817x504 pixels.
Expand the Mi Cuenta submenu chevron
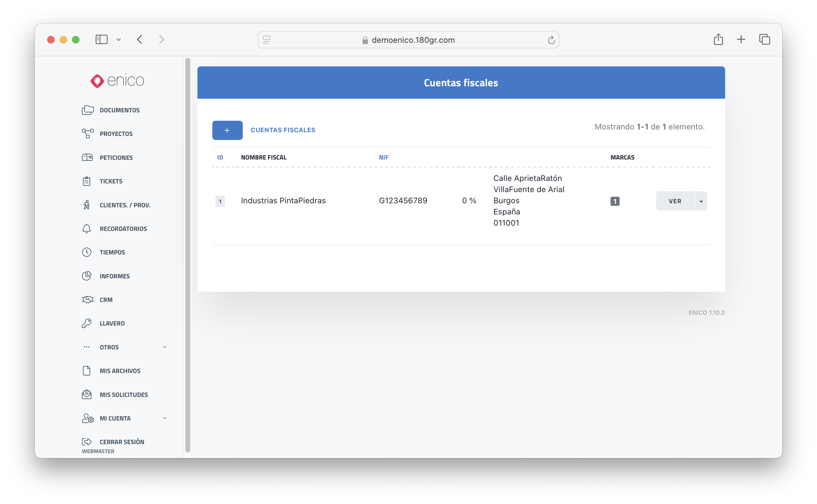coord(165,418)
